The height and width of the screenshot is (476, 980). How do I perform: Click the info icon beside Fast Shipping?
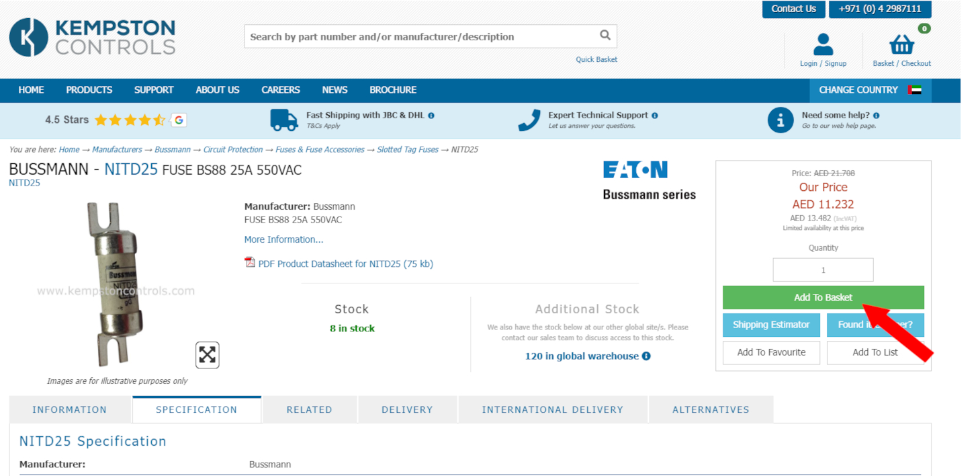[x=431, y=116]
